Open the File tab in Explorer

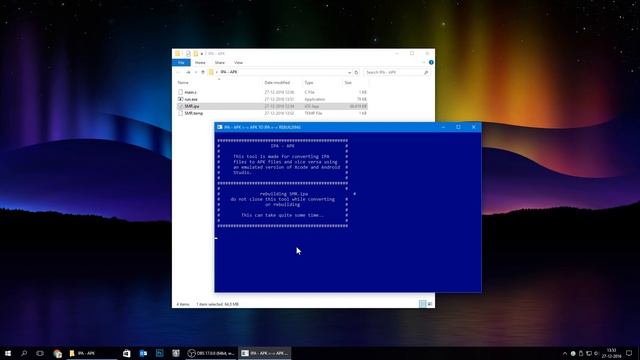(181, 62)
